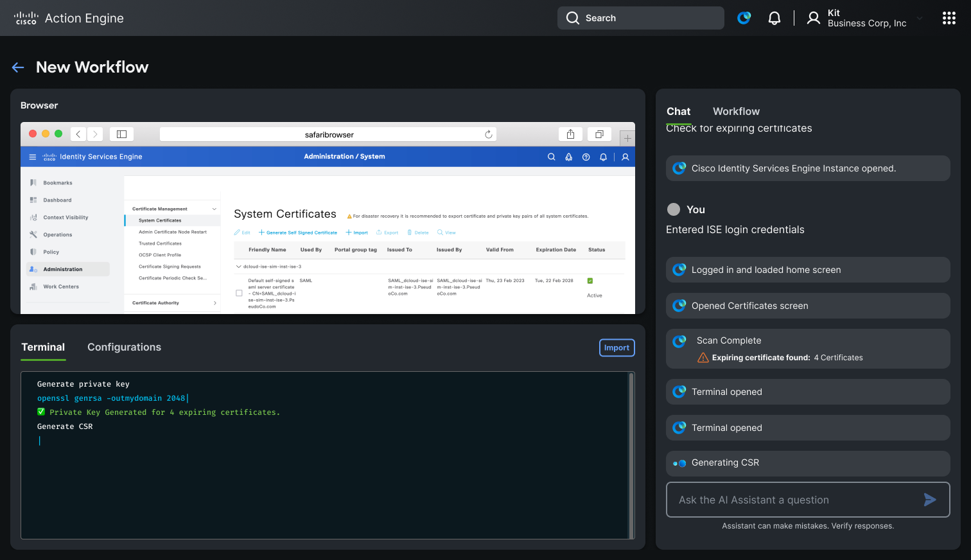Click the rocket launcher icon in ISE header

[568, 156]
